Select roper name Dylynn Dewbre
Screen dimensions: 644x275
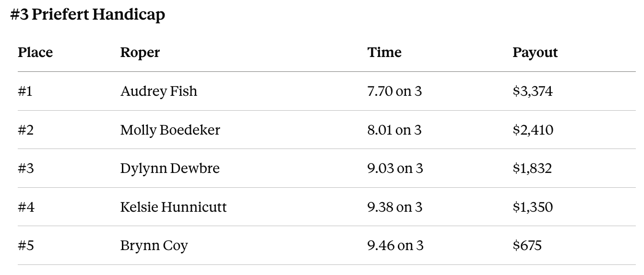point(170,169)
